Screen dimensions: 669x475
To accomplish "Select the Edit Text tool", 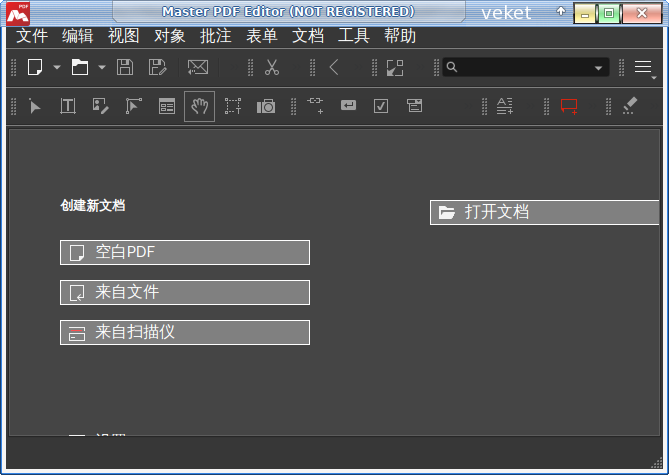I will (68, 106).
